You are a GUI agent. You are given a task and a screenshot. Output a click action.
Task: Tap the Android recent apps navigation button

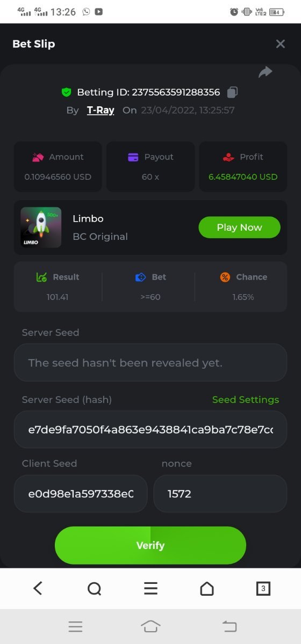75,626
